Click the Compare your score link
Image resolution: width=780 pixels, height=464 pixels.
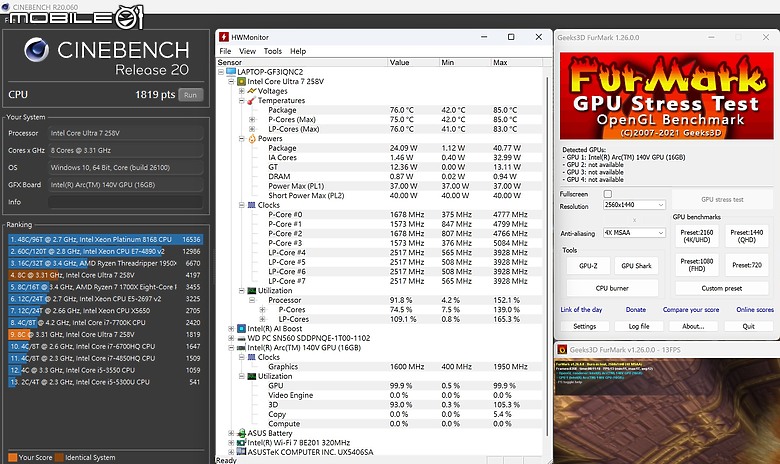(x=690, y=309)
